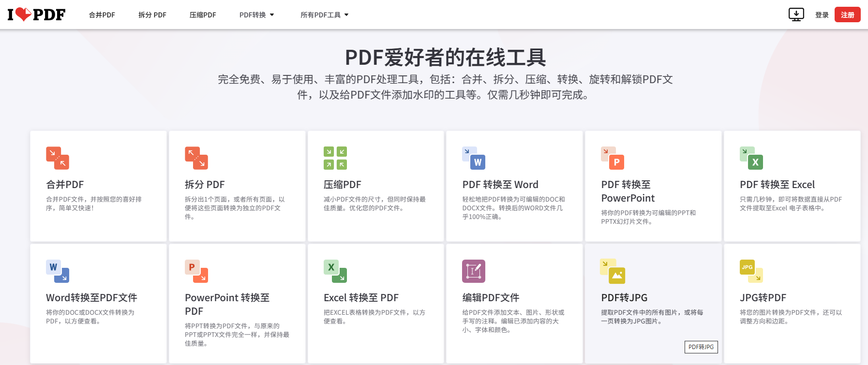Click the 合并PDF merge icon
Viewport: 868px width, 365px height.
pos(58,158)
